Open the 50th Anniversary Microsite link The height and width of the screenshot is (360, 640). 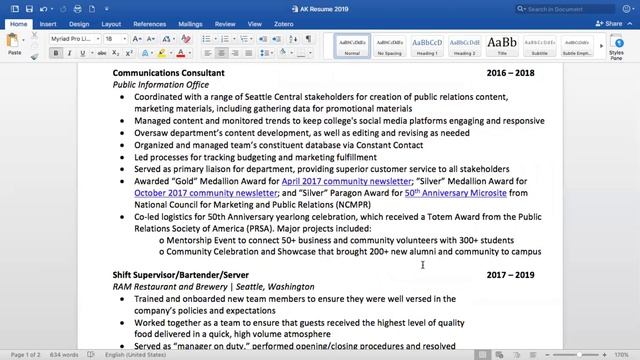coord(456,193)
